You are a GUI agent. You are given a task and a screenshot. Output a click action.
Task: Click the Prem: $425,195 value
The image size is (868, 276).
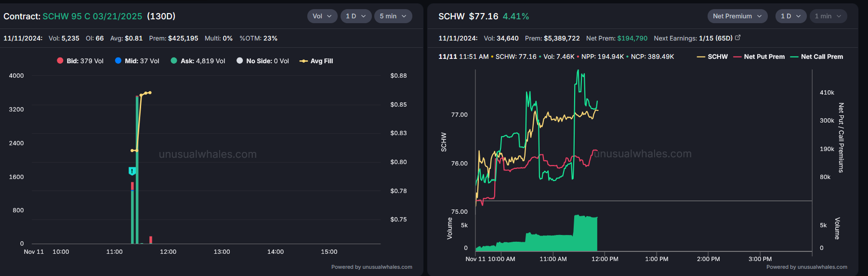[x=173, y=38]
